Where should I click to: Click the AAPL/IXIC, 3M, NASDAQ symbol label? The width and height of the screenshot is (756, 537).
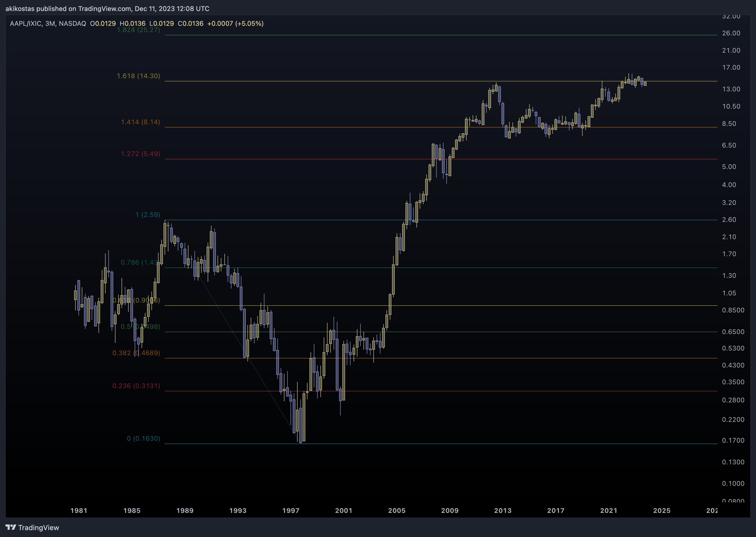pyautogui.click(x=48, y=24)
